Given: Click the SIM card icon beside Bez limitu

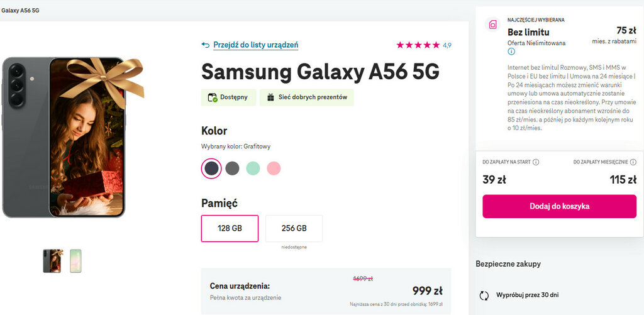Looking at the screenshot, I should (492, 25).
